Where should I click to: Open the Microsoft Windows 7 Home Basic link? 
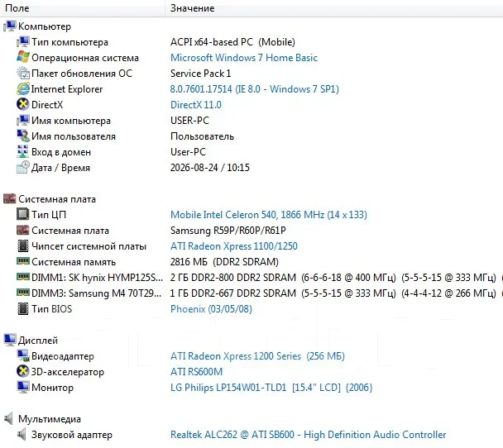(244, 58)
